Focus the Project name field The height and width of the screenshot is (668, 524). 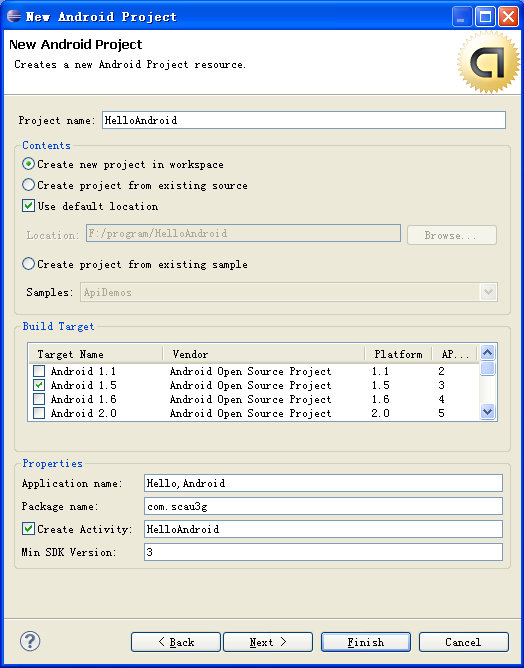coord(304,120)
